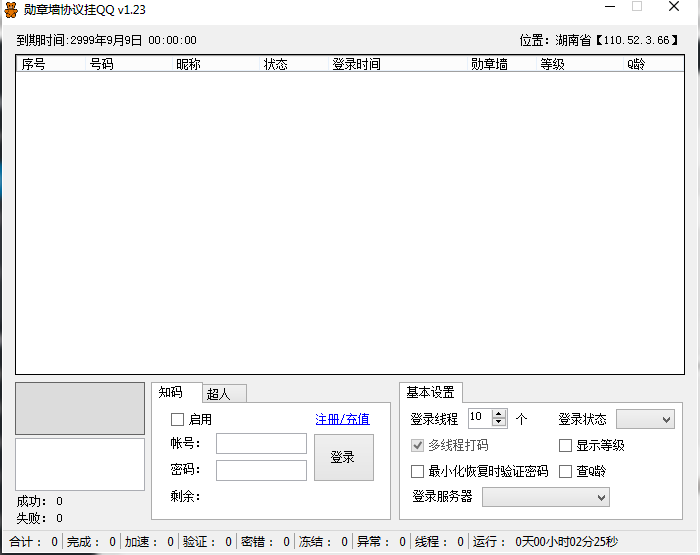Focus the 帐号 input field
Screen dimensions: 700x555
261,444
